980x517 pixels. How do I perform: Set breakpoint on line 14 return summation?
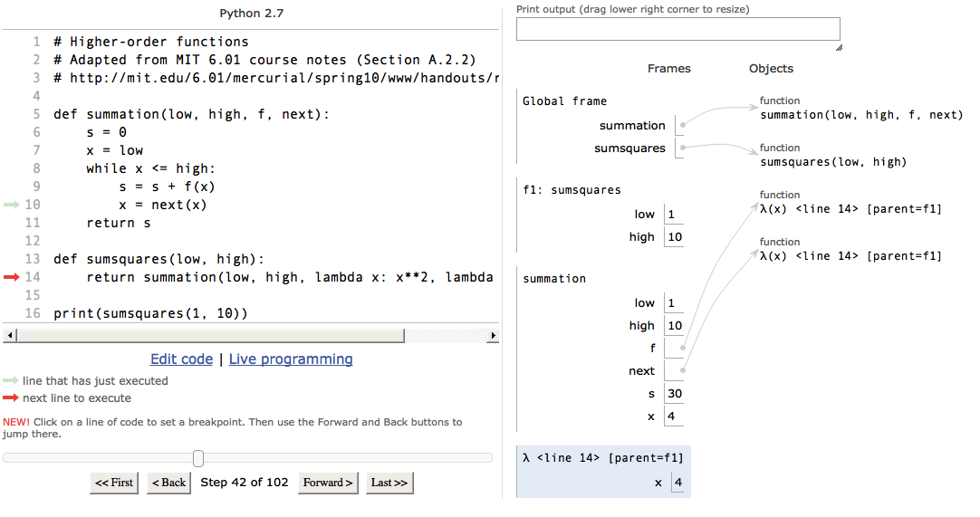click(289, 277)
